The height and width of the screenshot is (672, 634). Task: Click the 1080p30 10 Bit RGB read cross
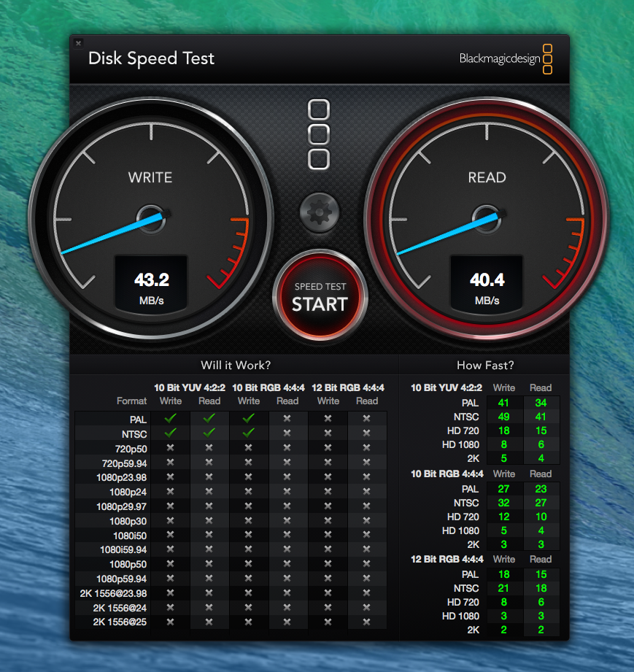click(x=287, y=520)
